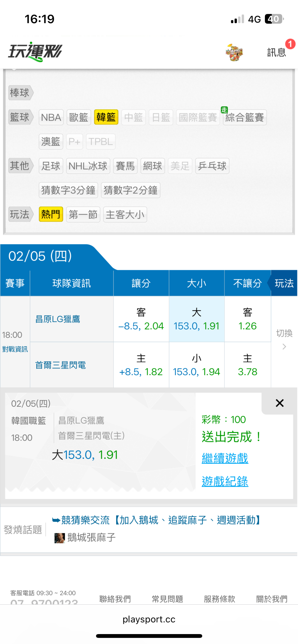Tap the 玩運彩 logo
Screen dimensions: 298x644
(x=35, y=52)
